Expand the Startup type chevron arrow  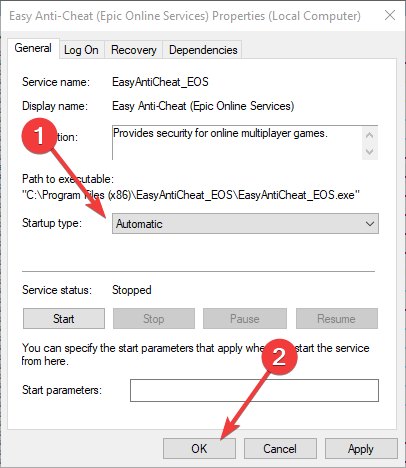pyautogui.click(x=370, y=224)
